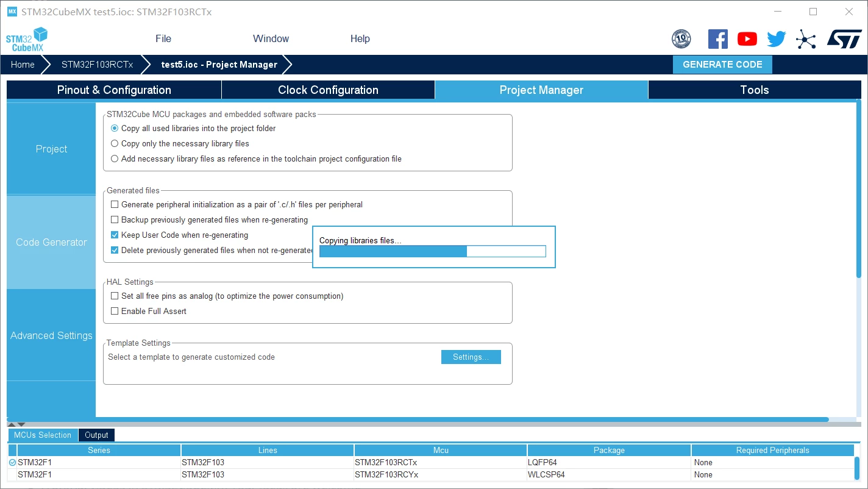This screenshot has height=489, width=868.
Task: Click the LQFP64 package cell
Action: (x=609, y=463)
